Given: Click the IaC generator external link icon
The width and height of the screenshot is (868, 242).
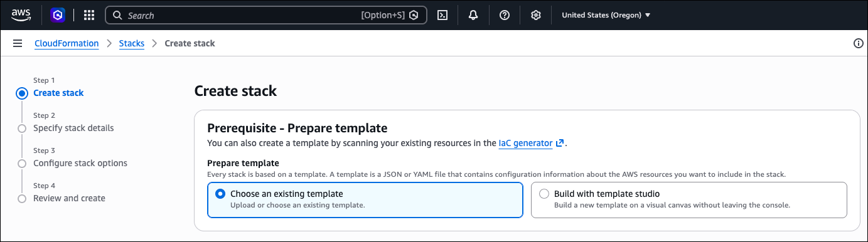Looking at the screenshot, I should [x=559, y=144].
